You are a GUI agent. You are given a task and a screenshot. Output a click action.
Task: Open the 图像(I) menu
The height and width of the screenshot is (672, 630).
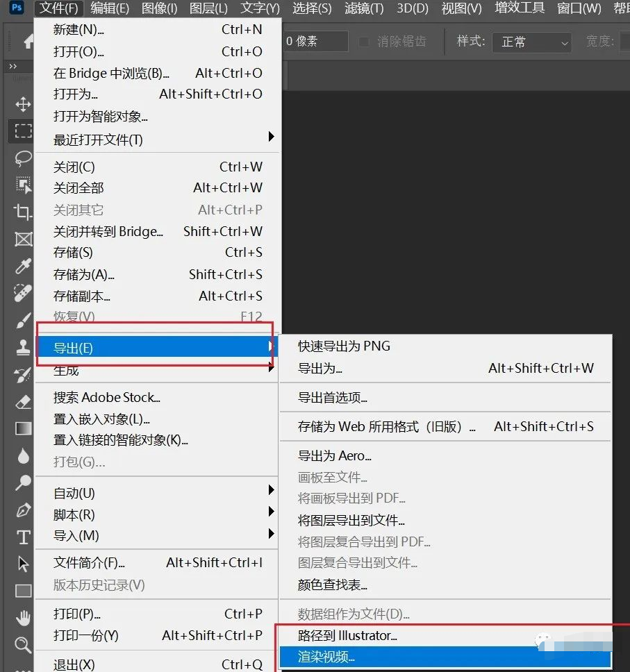pyautogui.click(x=159, y=8)
